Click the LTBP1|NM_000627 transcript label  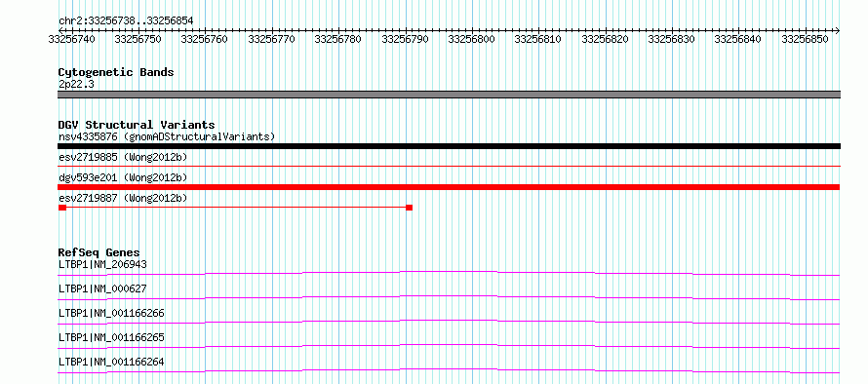tap(102, 288)
